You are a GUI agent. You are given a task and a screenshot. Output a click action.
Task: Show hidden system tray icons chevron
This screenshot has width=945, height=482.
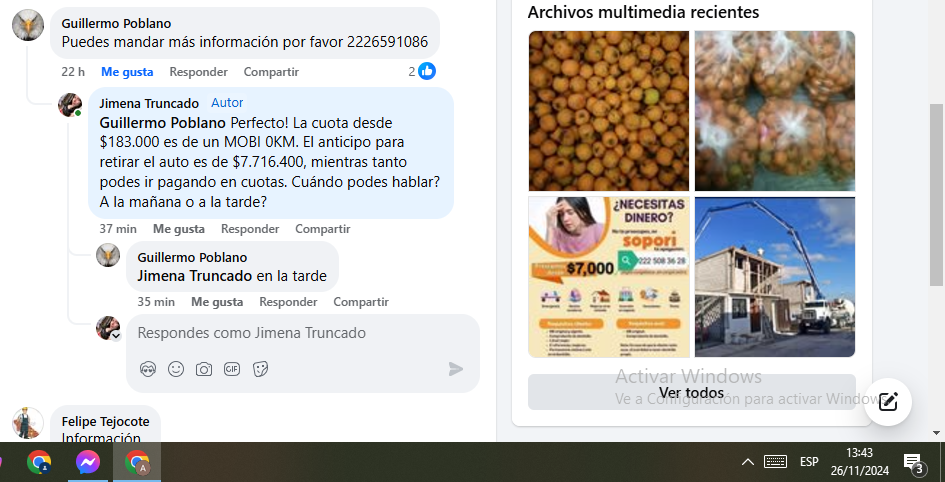pos(747,462)
